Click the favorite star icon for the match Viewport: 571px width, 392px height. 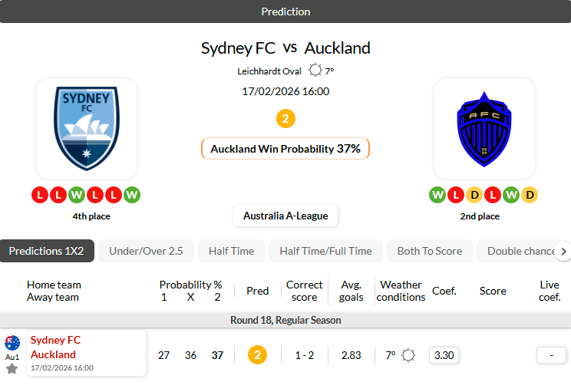click(x=12, y=369)
